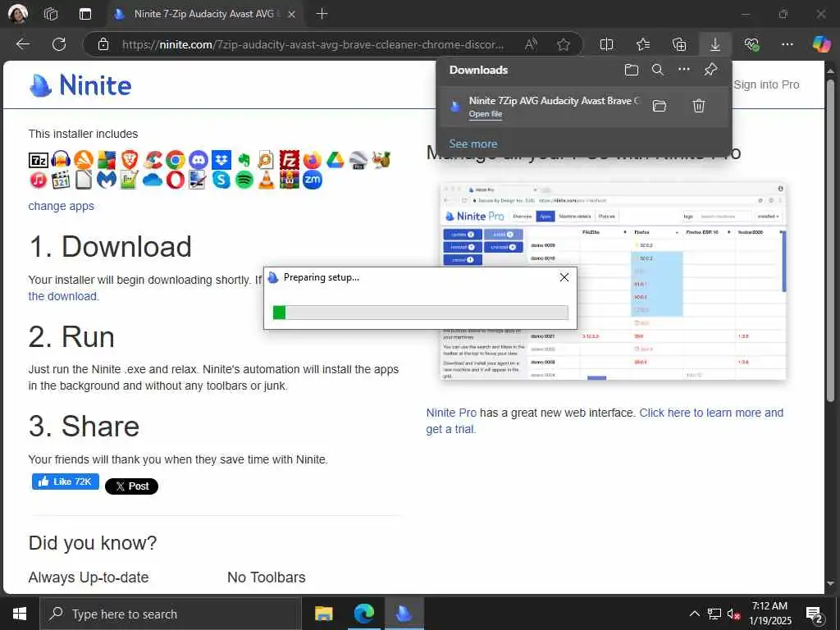Click See more in Downloads panel
Image resolution: width=840 pixels, height=630 pixels.
tap(473, 144)
